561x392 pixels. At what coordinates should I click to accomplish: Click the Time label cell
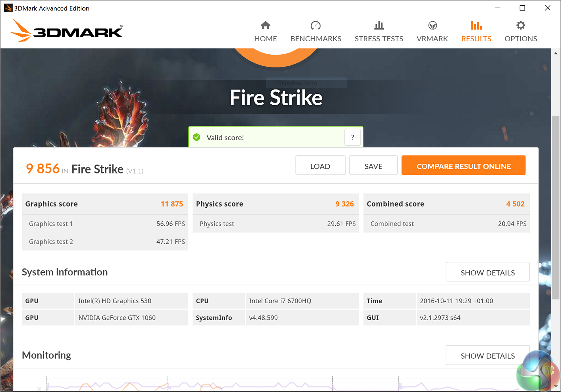pyautogui.click(x=389, y=301)
